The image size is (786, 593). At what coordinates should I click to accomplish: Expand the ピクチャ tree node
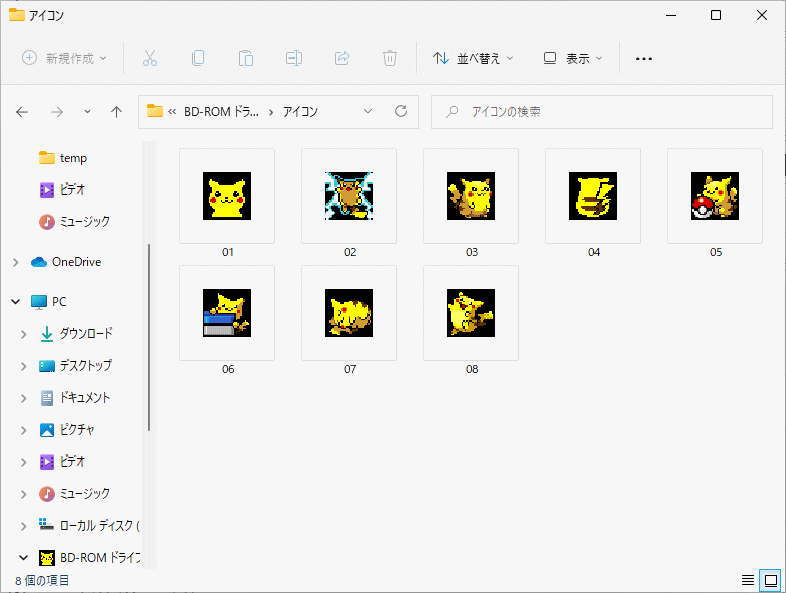point(24,430)
